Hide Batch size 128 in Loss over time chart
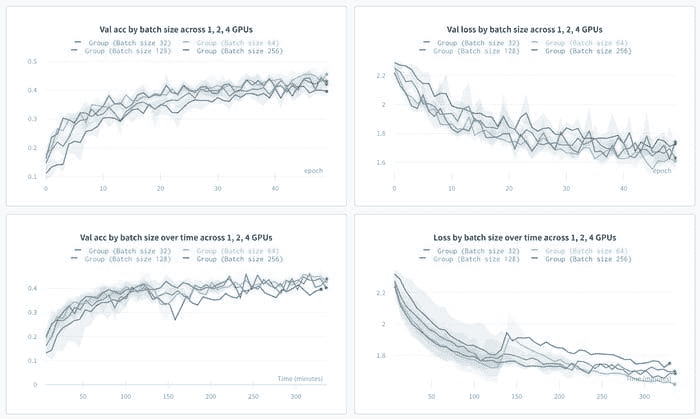Screen dimensions: 700x419 pos(476,259)
